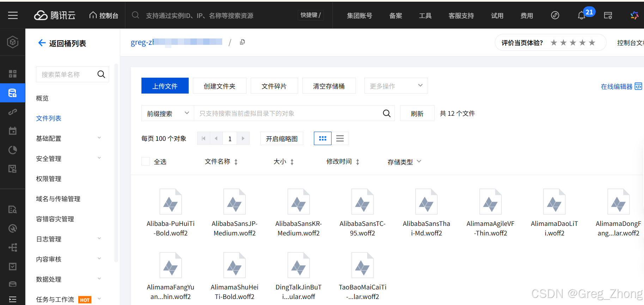Go to the next page
Image resolution: width=644 pixels, height=305 pixels.
tap(243, 138)
